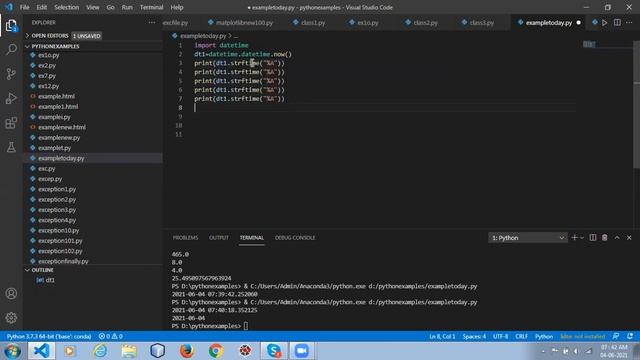Change indentation via Spaces: 4
The image size is (640, 360).
[x=474, y=336]
